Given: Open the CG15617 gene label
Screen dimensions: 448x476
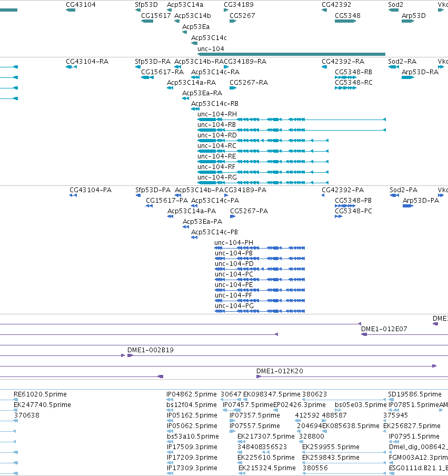Looking at the screenshot, I should (156, 15).
